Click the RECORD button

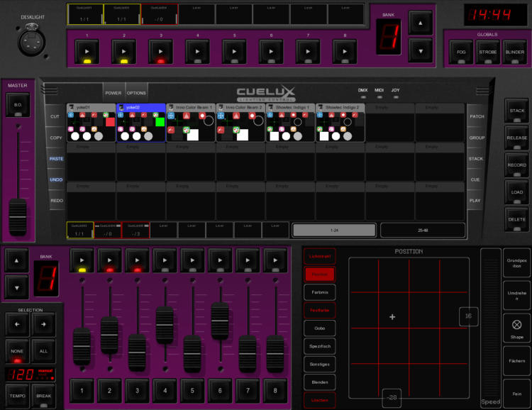[x=516, y=165]
